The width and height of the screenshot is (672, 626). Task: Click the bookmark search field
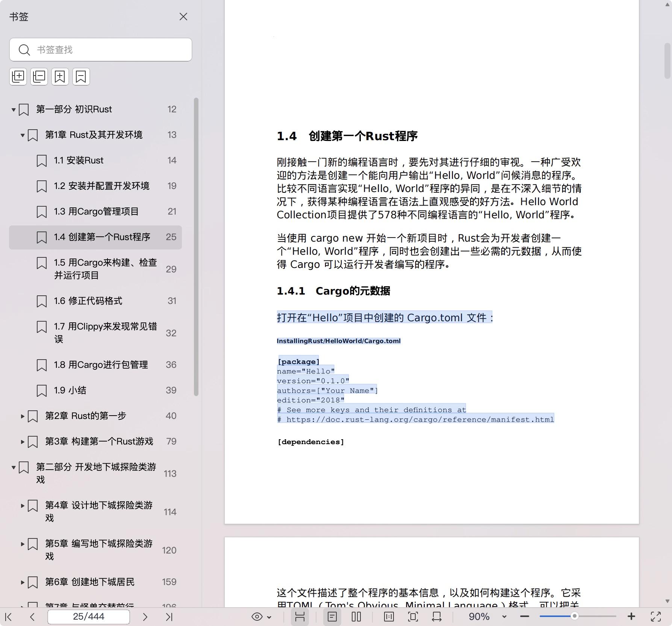pyautogui.click(x=101, y=50)
